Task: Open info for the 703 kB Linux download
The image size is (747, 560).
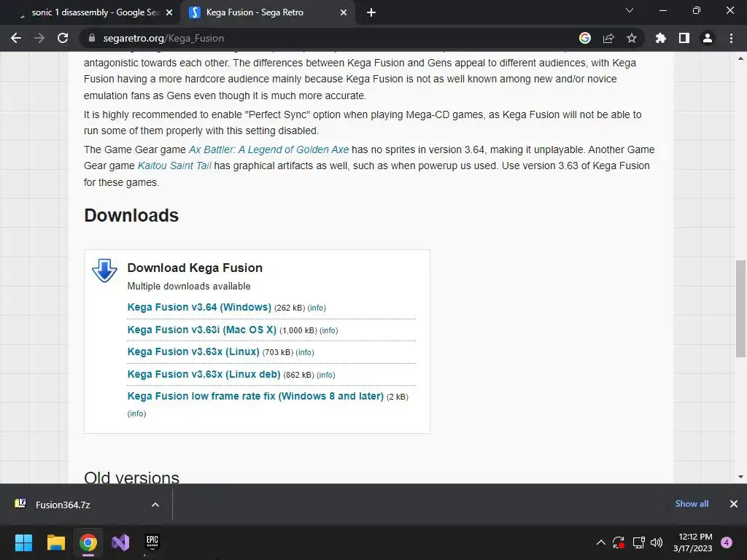Action: point(305,352)
